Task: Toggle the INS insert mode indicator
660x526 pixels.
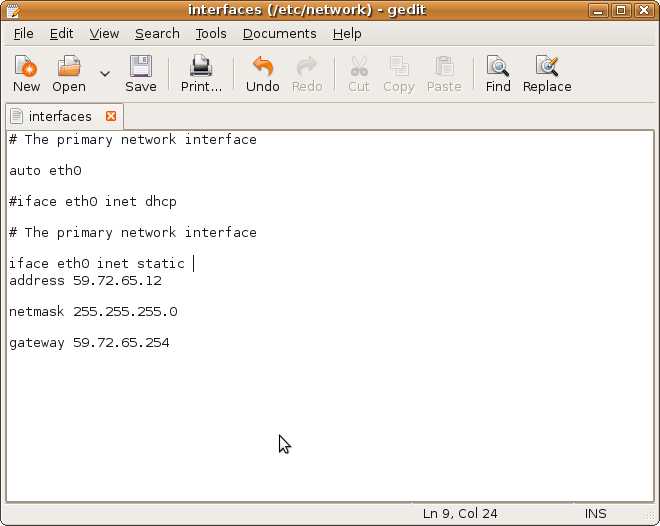Action: (x=595, y=514)
